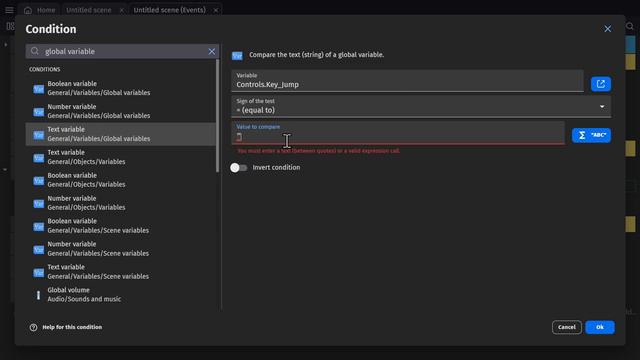
Task: Toggle the Invert condition switch
Action: 238,168
